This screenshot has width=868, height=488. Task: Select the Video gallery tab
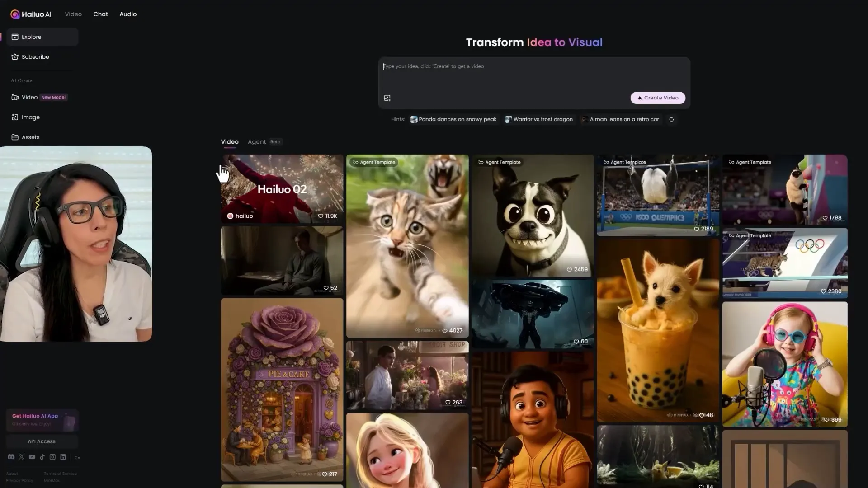point(230,142)
